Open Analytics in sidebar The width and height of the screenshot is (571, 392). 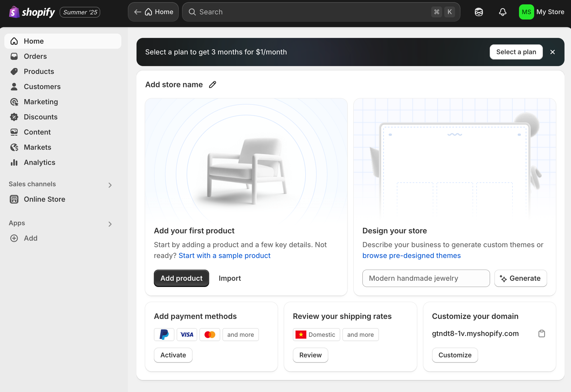pyautogui.click(x=63, y=162)
